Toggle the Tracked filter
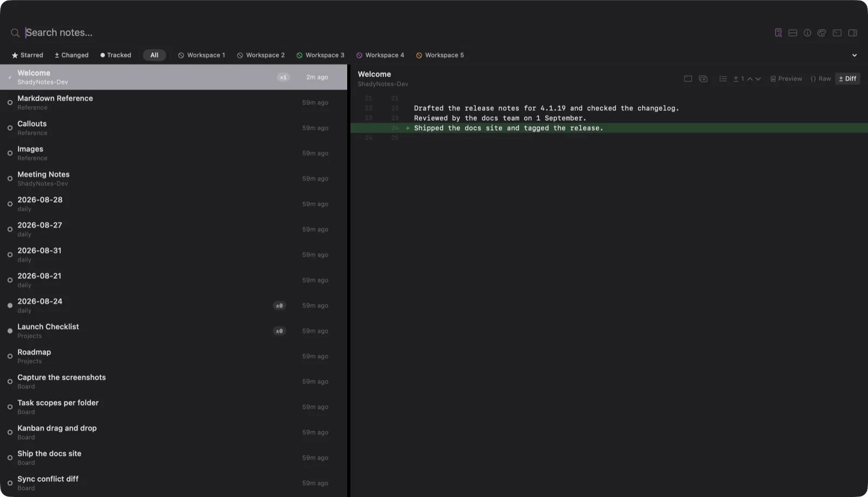 point(116,55)
